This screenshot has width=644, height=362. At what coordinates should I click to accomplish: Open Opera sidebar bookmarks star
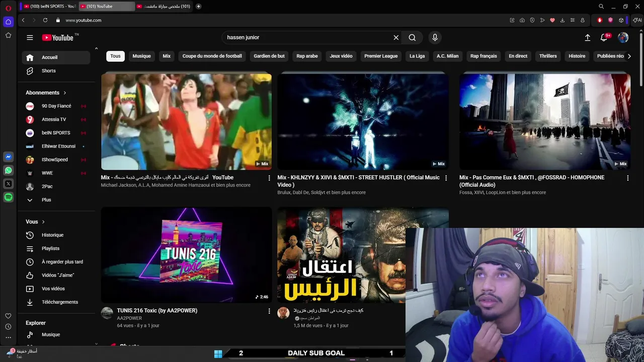tap(8, 35)
